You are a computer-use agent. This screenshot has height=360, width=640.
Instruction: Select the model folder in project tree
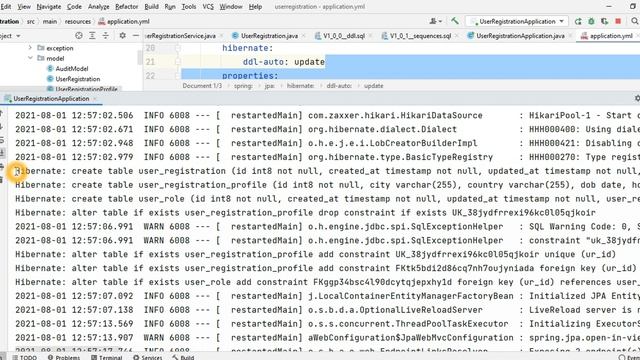[55, 59]
